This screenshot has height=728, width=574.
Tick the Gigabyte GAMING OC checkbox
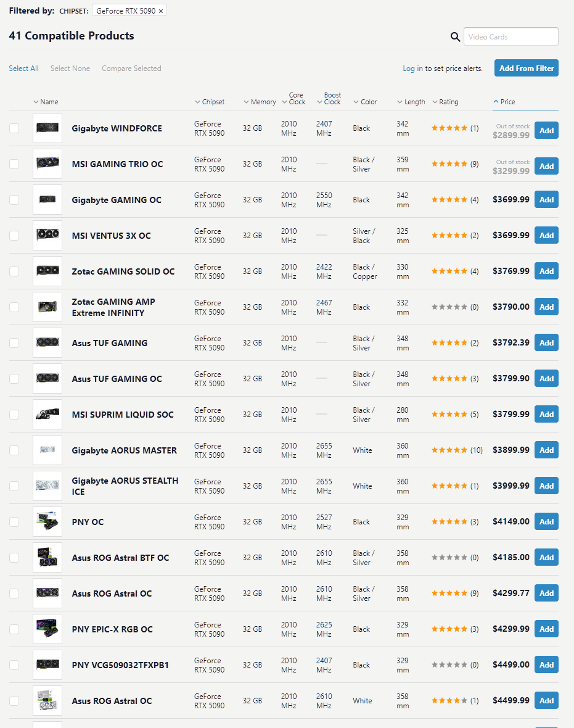(x=14, y=200)
